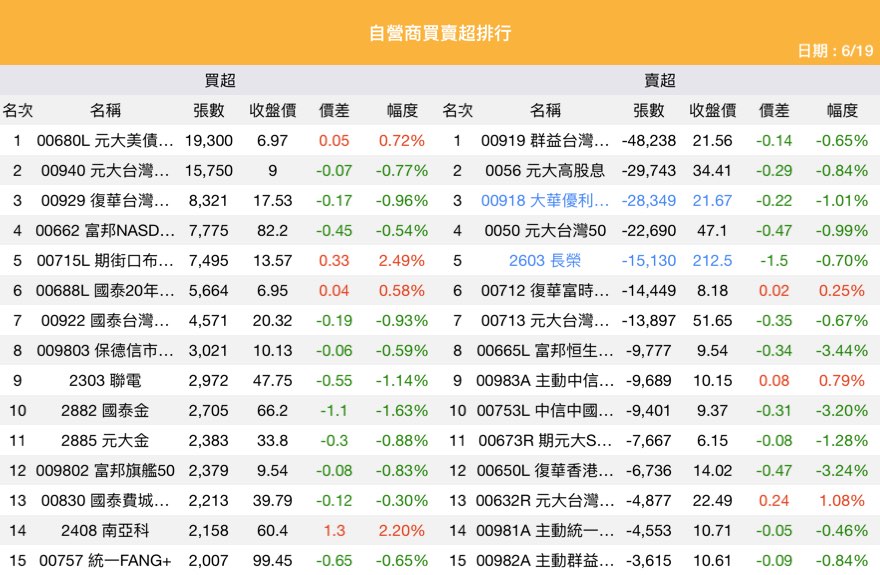
Task: Open 0056 元大高股息 row
Action: (x=545, y=171)
